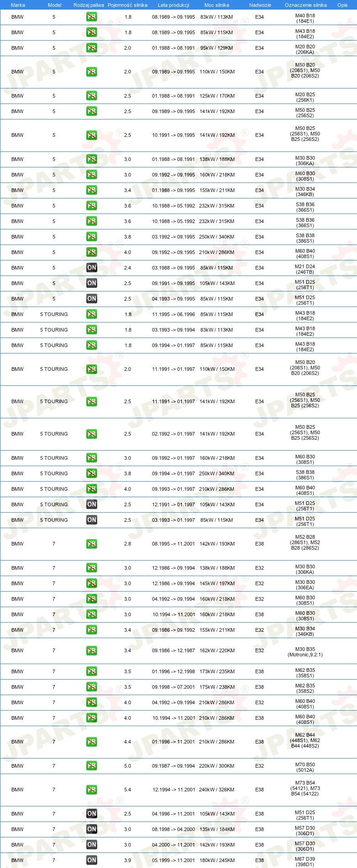Click the diesel ON icon in the 04.1993 -> 09.1995 row
Image resolution: width=357 pixels, height=868 pixels.
click(92, 299)
